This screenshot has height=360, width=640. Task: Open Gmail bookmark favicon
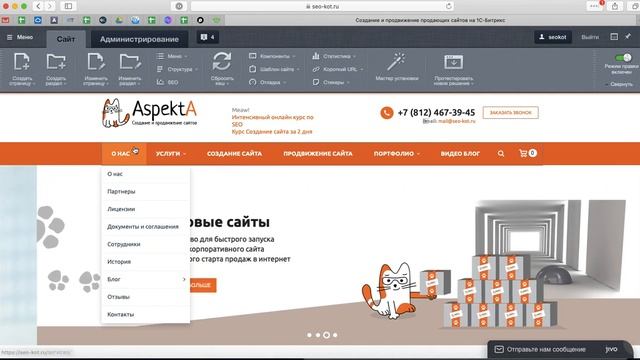click(5, 20)
